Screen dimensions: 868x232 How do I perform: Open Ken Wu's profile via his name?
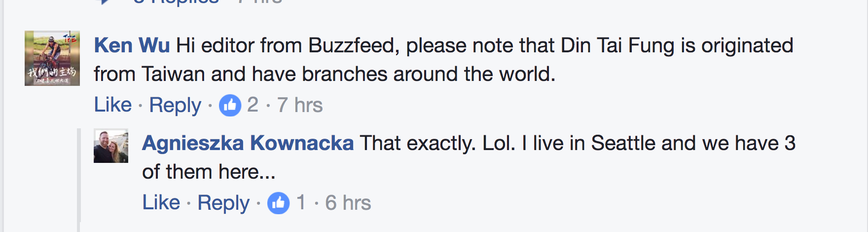click(x=132, y=45)
